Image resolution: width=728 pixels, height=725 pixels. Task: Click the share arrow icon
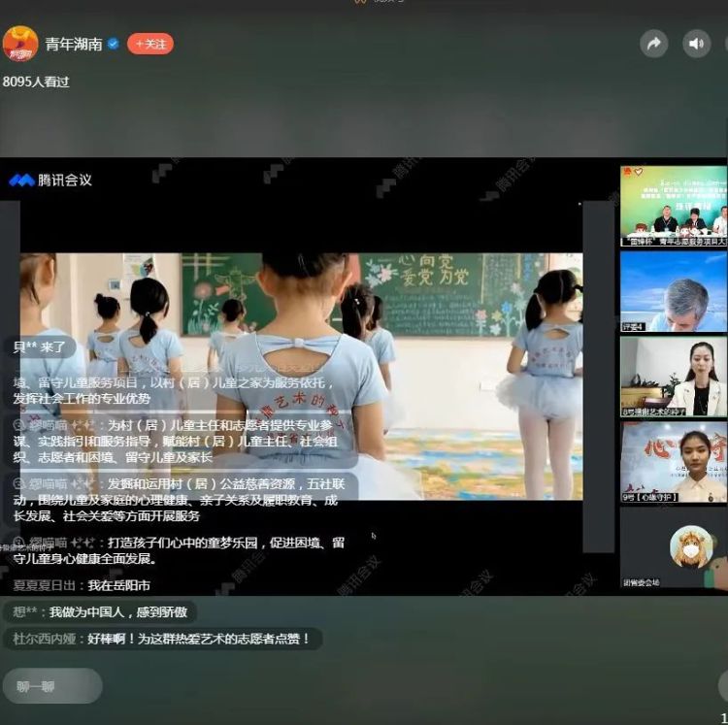pyautogui.click(x=653, y=44)
